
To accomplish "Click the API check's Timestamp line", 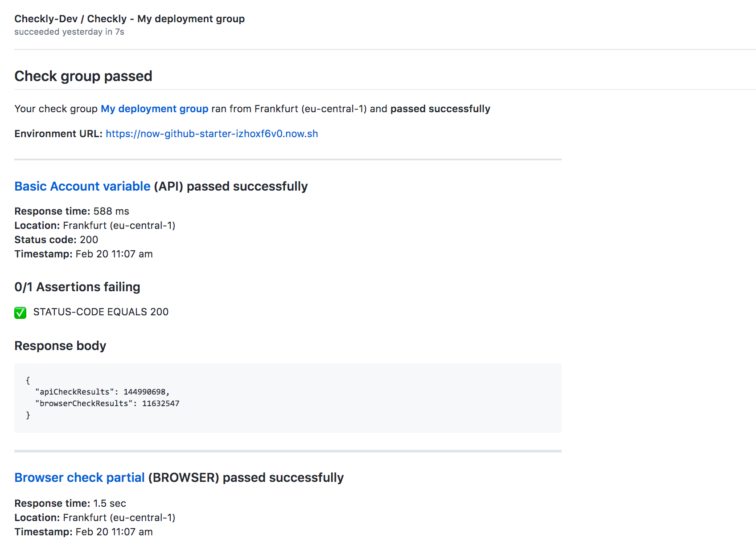I will (83, 254).
